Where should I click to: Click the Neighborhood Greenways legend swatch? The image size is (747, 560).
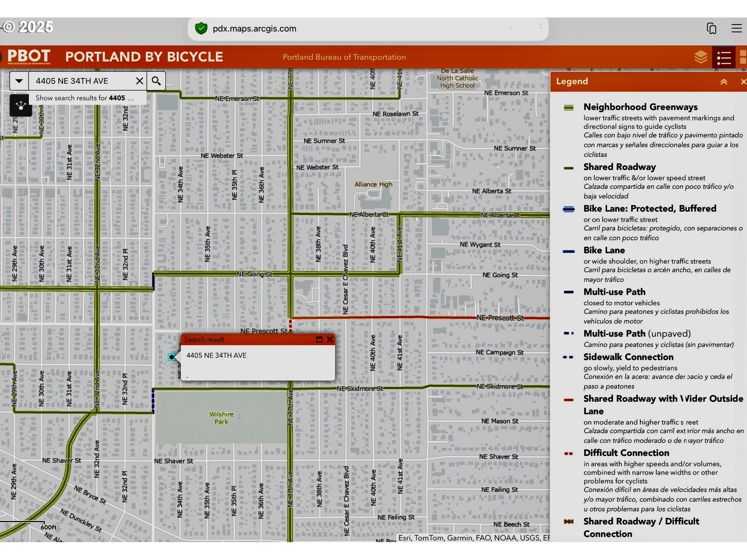pos(568,107)
